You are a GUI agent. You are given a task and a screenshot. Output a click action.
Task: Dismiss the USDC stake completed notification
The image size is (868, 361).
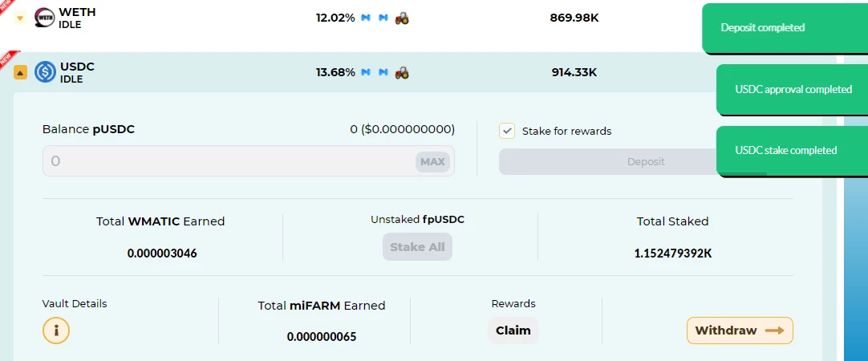(x=792, y=151)
